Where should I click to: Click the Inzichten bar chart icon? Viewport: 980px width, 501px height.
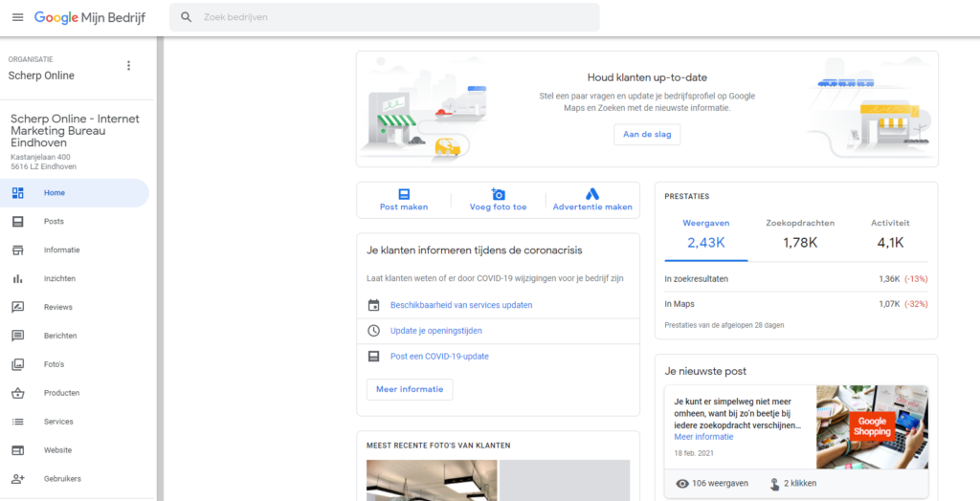(17, 278)
